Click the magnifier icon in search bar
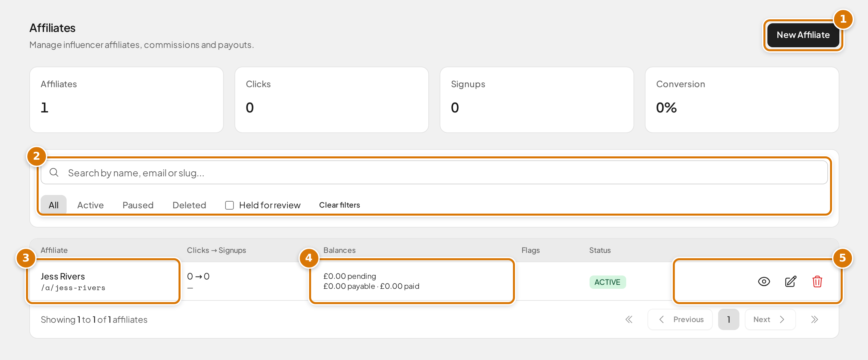This screenshot has height=360, width=868. (x=54, y=173)
